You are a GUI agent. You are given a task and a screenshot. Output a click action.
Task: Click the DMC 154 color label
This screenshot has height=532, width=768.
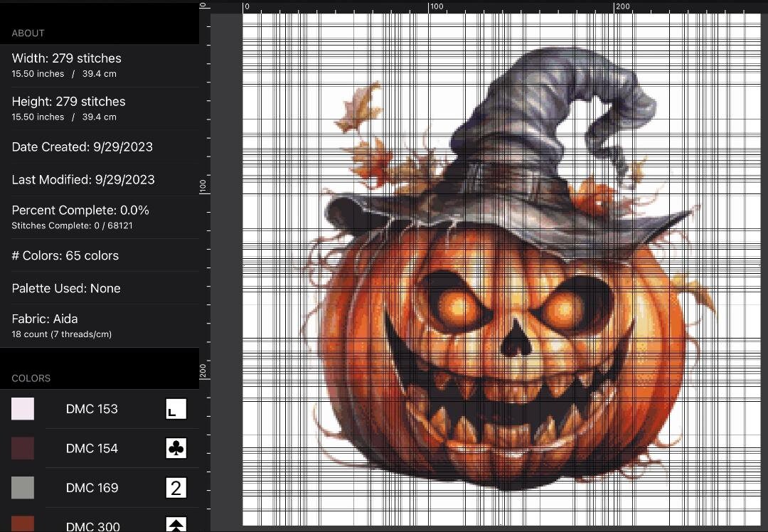pyautogui.click(x=92, y=448)
